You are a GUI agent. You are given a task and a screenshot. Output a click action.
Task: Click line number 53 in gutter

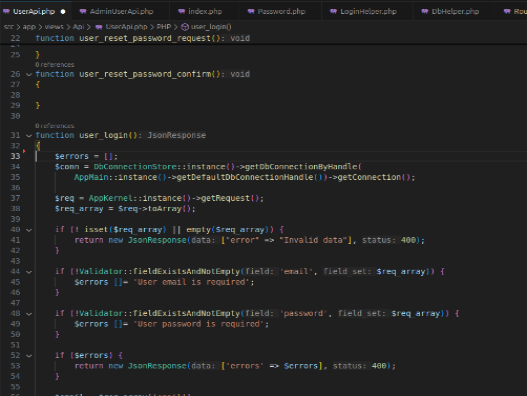pos(15,366)
